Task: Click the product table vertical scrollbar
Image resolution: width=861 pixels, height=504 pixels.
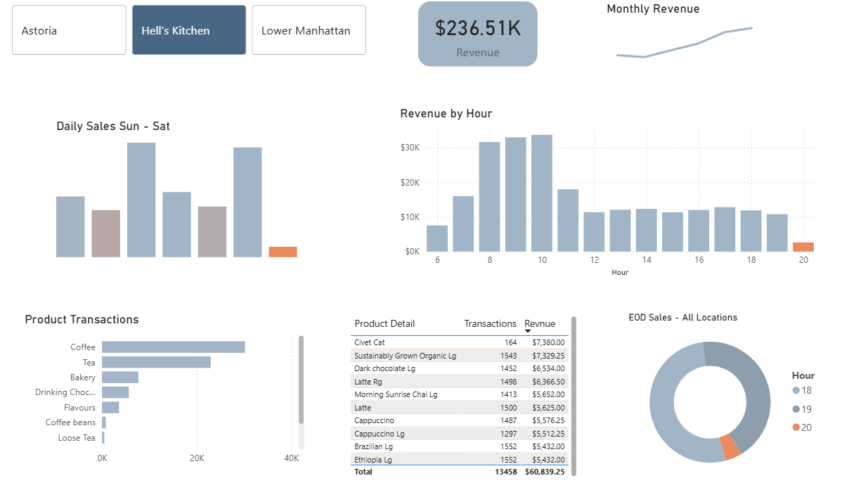Action: click(574, 394)
